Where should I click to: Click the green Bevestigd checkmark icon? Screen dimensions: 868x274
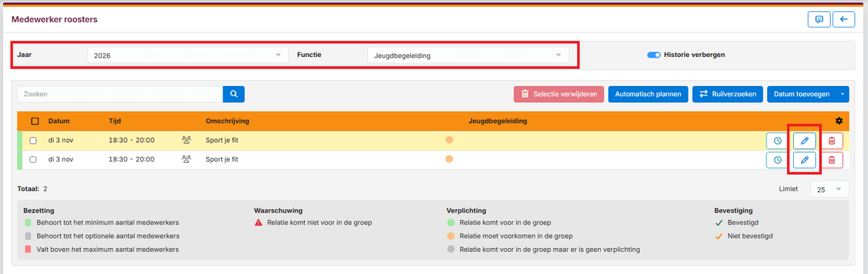[x=719, y=223]
